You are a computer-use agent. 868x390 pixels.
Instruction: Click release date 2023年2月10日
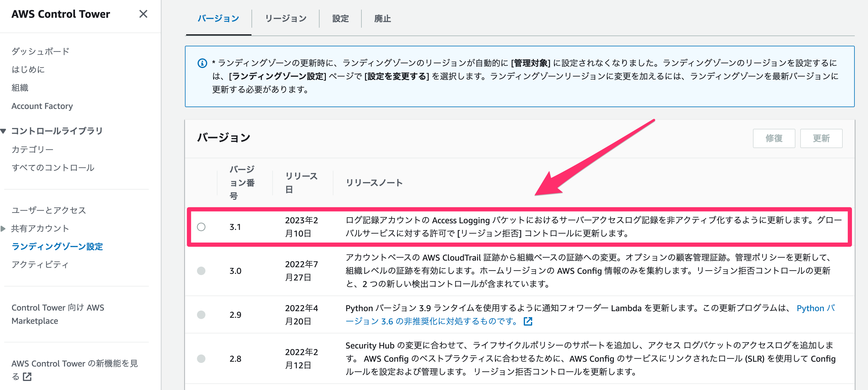click(x=301, y=227)
